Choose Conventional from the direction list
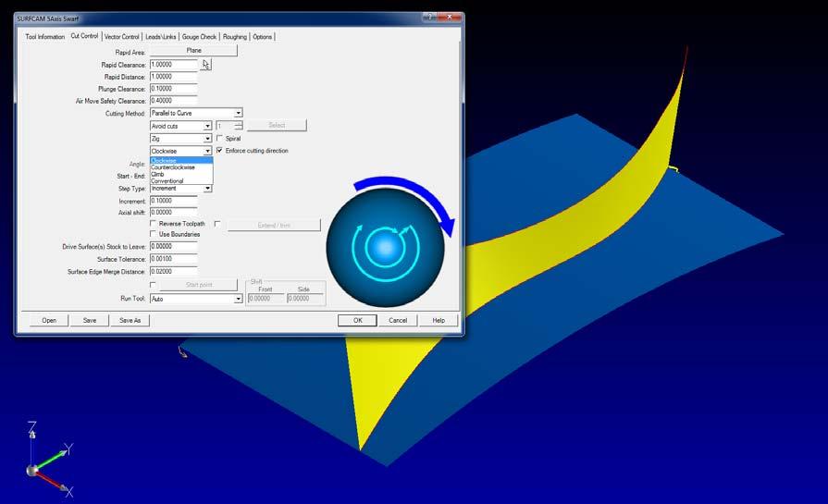 [x=181, y=181]
